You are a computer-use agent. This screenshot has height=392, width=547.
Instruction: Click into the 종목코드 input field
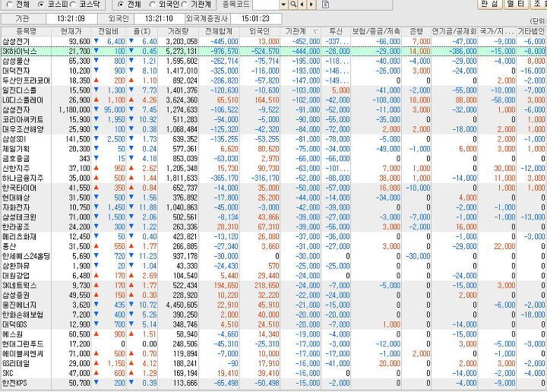click(x=266, y=5)
